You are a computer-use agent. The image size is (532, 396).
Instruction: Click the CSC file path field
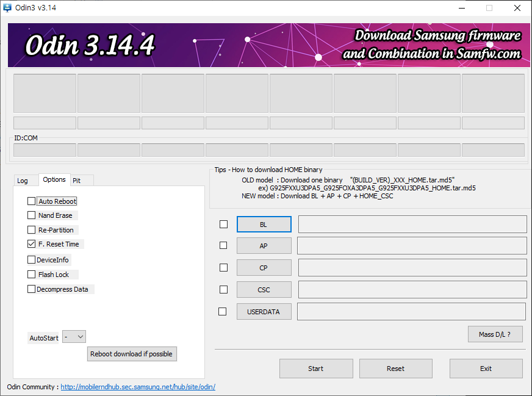point(412,289)
